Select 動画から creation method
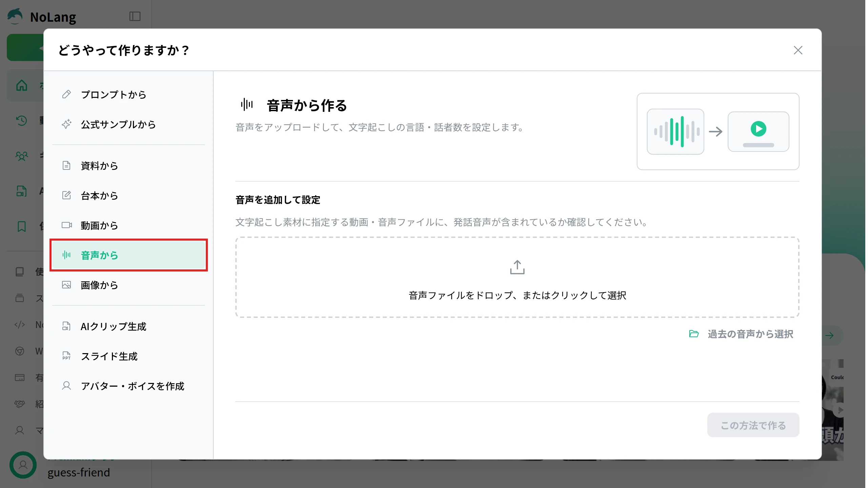 pos(129,225)
